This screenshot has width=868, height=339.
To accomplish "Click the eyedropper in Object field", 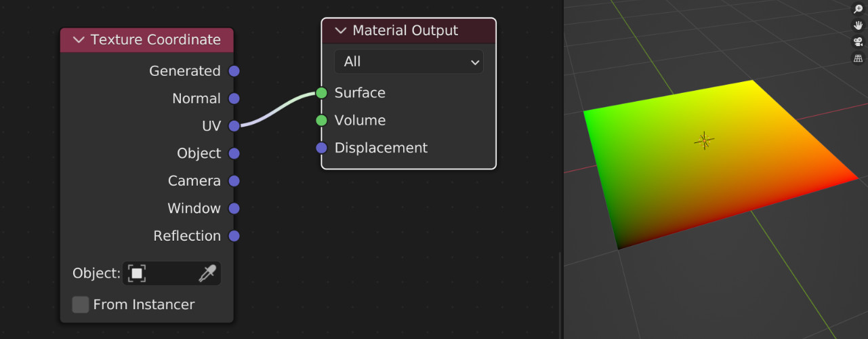I will click(x=207, y=273).
